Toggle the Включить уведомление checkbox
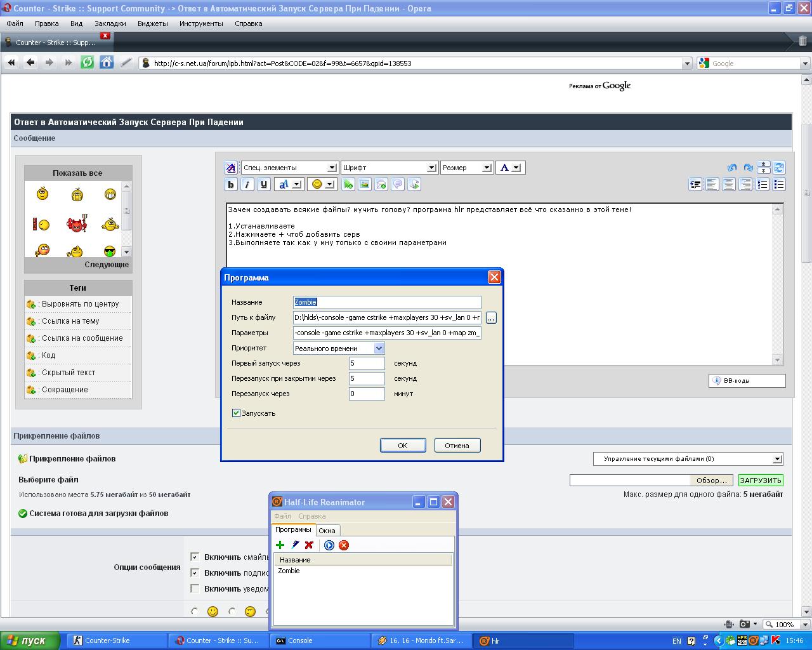Screen dimensions: 812x650 click(195, 588)
